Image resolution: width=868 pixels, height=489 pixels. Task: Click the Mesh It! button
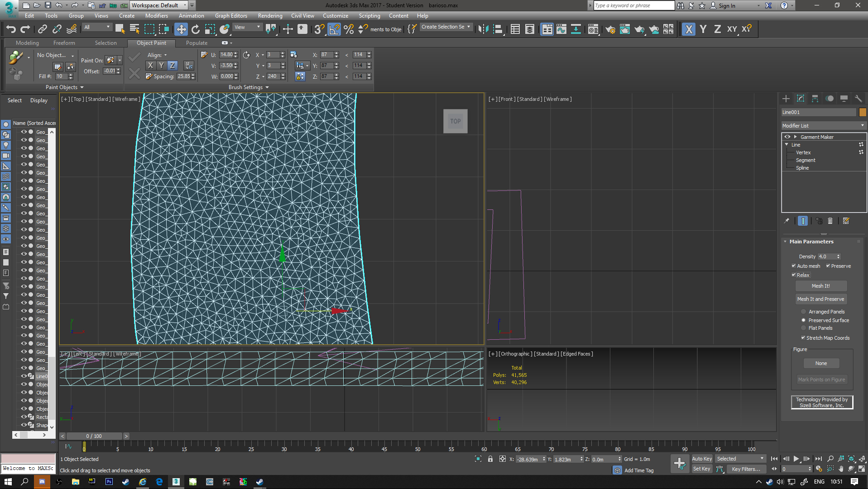pos(821,286)
